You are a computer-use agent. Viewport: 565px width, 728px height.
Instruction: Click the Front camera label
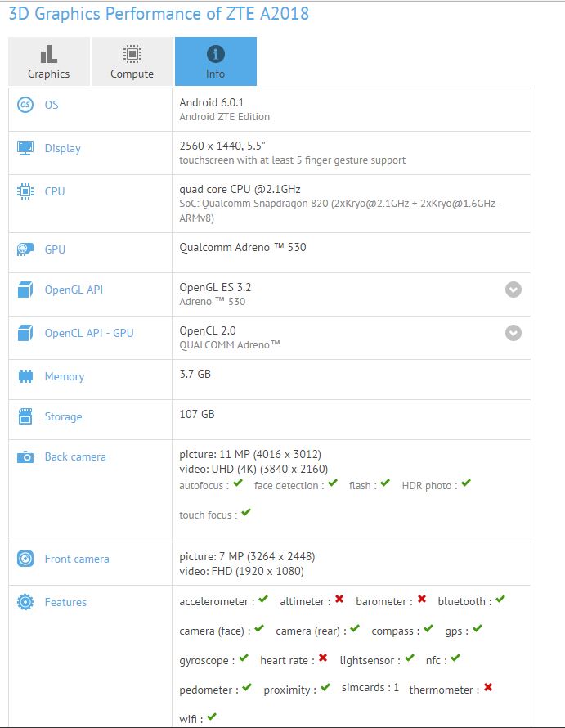77,559
